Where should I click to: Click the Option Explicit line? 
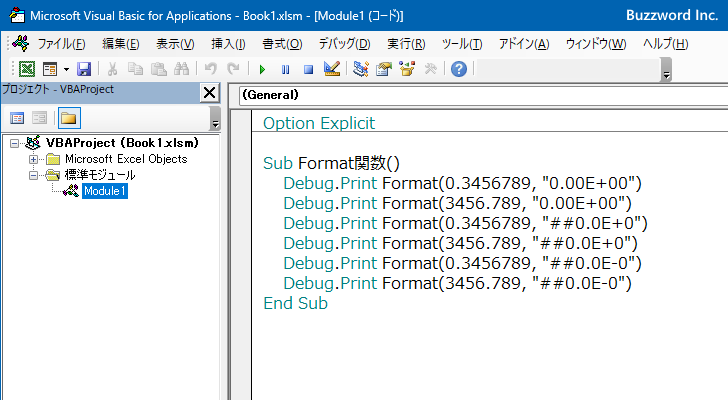pos(319,123)
